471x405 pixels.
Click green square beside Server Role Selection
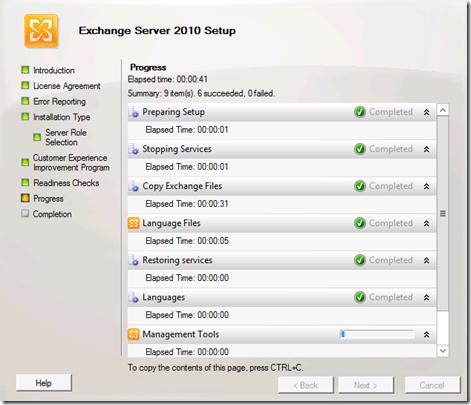click(x=37, y=137)
